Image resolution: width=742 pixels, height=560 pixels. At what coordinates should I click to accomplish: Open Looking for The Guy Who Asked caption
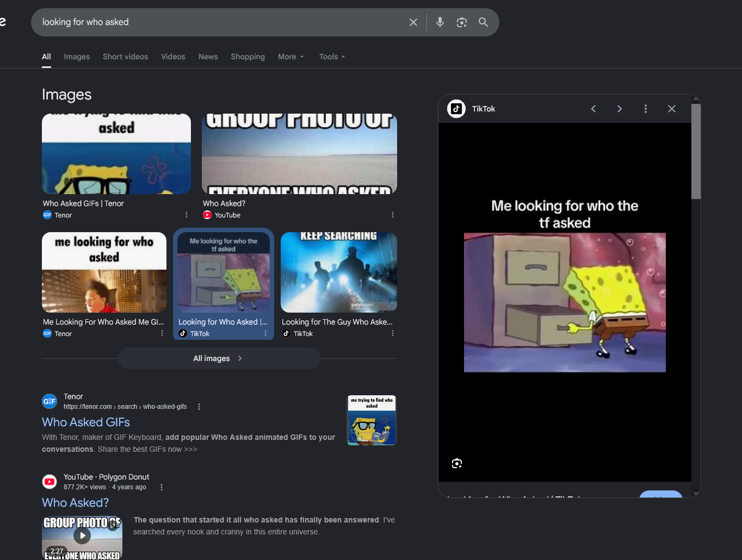tap(337, 322)
